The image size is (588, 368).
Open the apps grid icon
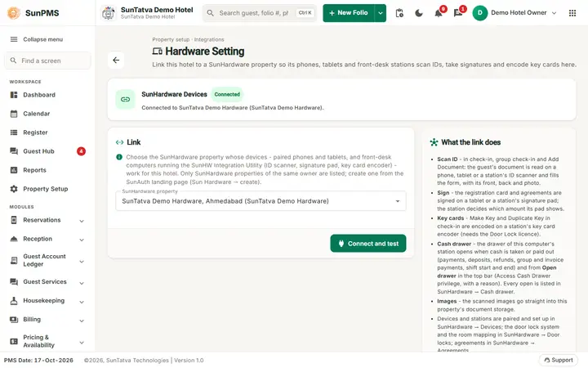pos(572,13)
